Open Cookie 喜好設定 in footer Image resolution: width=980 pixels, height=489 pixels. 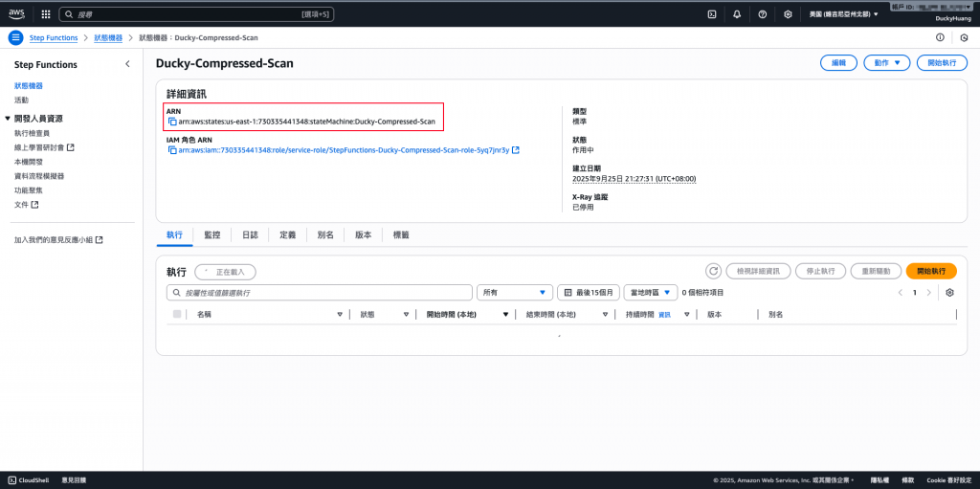948,480
